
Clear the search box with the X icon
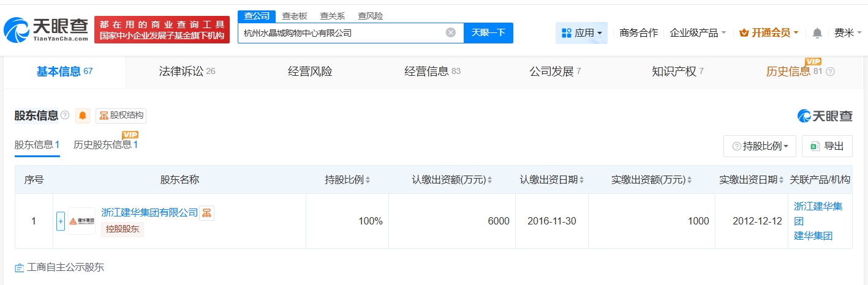coord(450,33)
